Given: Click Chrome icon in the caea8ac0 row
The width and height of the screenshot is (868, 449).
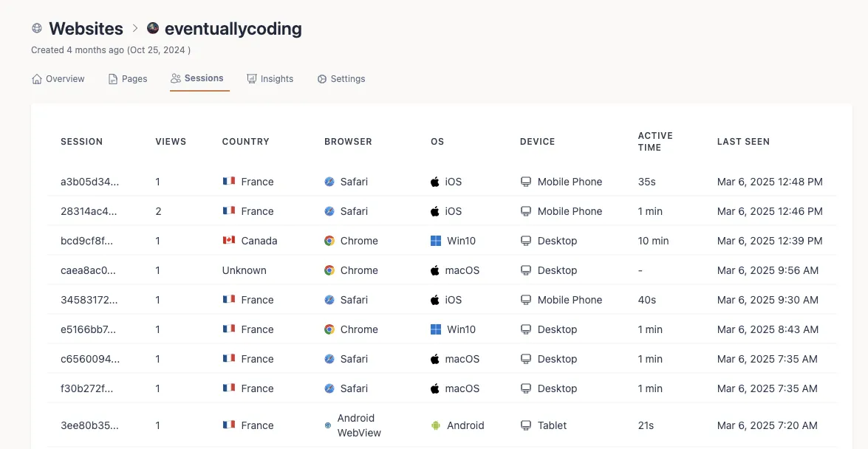Looking at the screenshot, I should 329,270.
